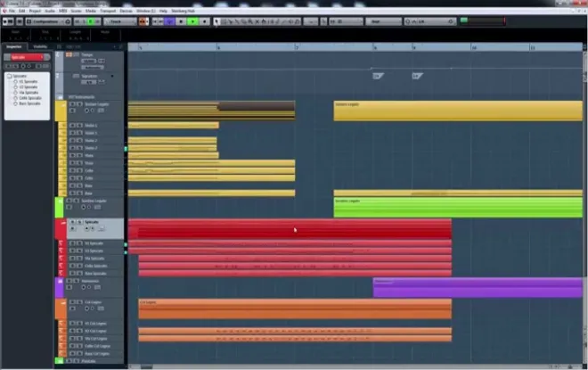Open the Devices menu
588x370 pixels.
pos(126,11)
